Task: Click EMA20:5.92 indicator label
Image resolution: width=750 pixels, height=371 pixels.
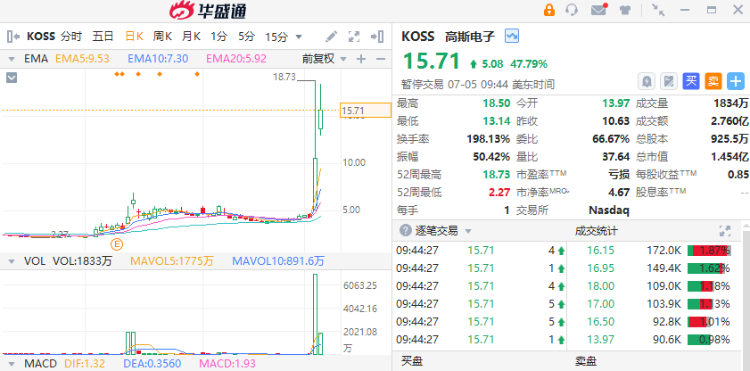Action: pos(236,59)
